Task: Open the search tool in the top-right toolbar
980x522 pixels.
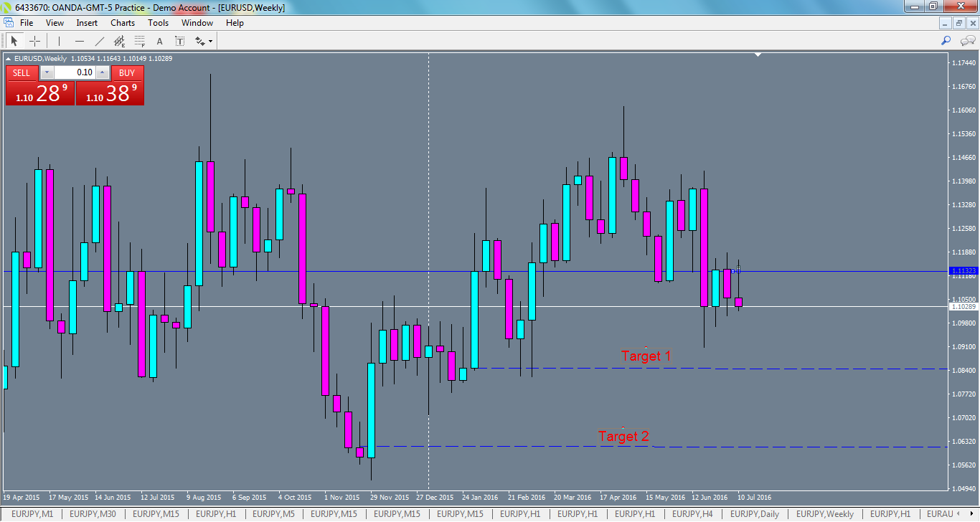Action: 946,40
